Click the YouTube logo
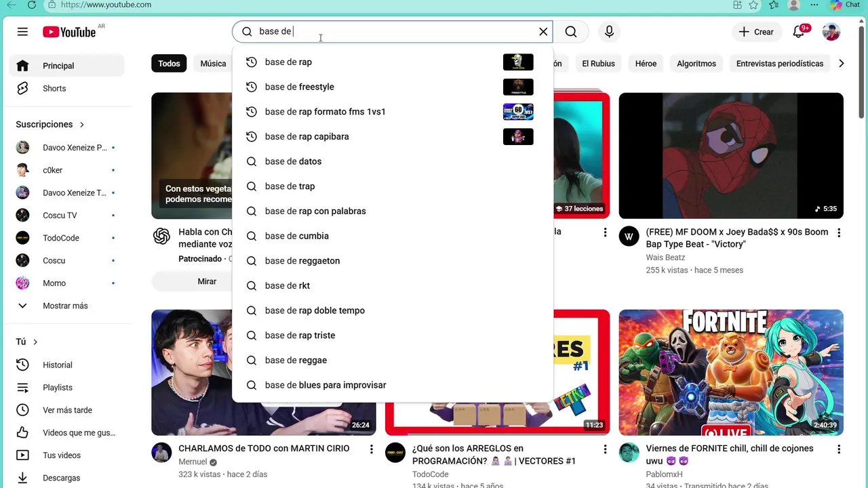This screenshot has width=868, height=488. click(69, 32)
